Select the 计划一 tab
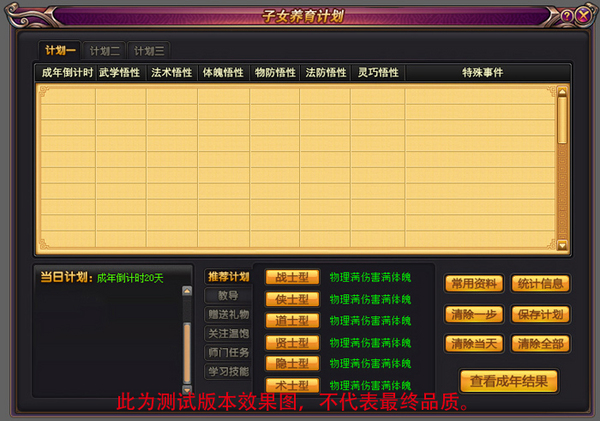The height and width of the screenshot is (421, 600). tap(60, 50)
